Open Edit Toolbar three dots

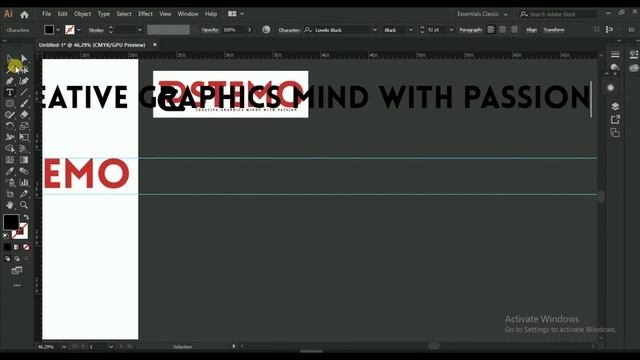click(17, 285)
